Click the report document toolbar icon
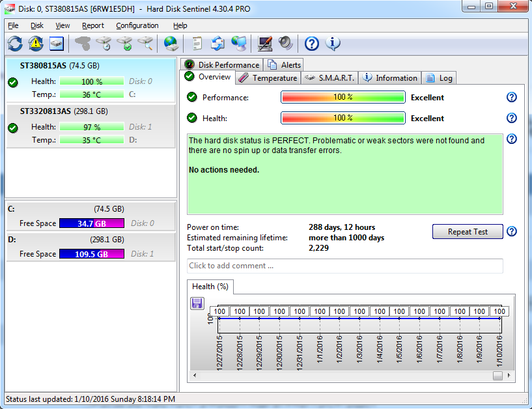Viewport: 532px width, 409px height. tap(197, 44)
